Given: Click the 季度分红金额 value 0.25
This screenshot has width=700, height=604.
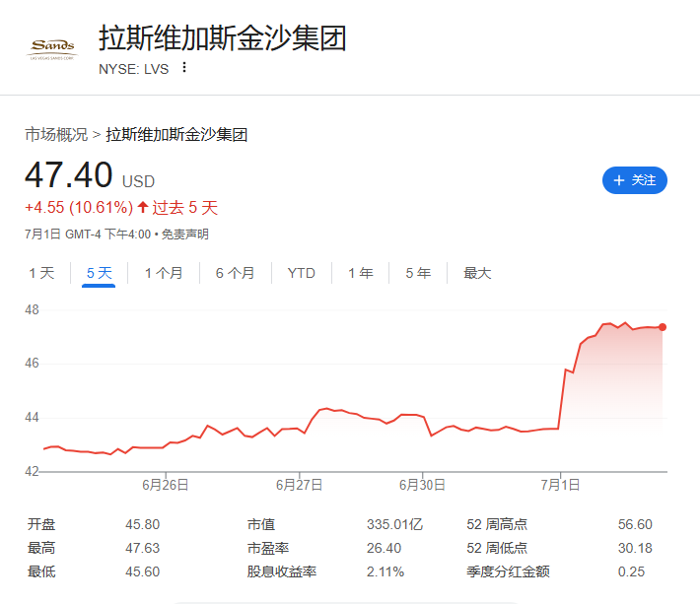Looking at the screenshot, I should click(x=631, y=571).
